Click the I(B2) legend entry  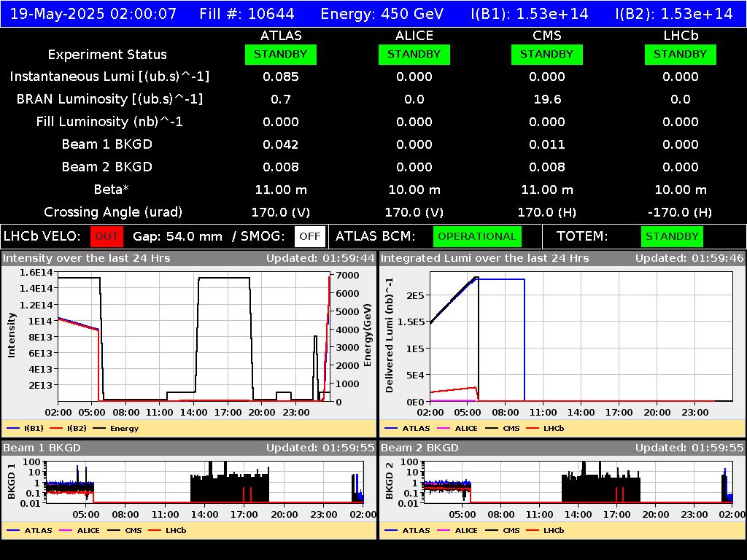(x=69, y=428)
